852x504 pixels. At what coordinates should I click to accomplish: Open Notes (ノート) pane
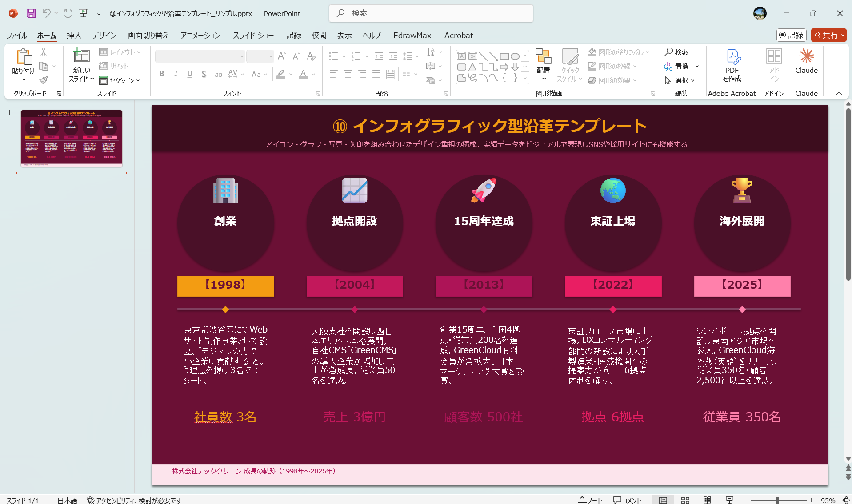click(x=590, y=500)
